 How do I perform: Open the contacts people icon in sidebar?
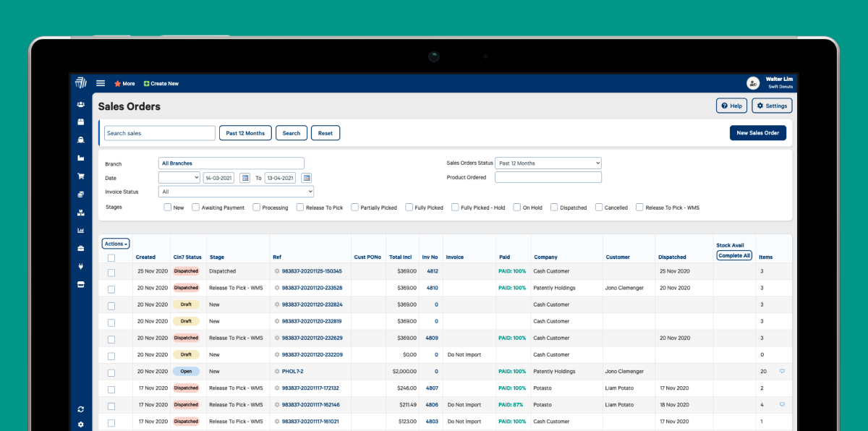[81, 105]
